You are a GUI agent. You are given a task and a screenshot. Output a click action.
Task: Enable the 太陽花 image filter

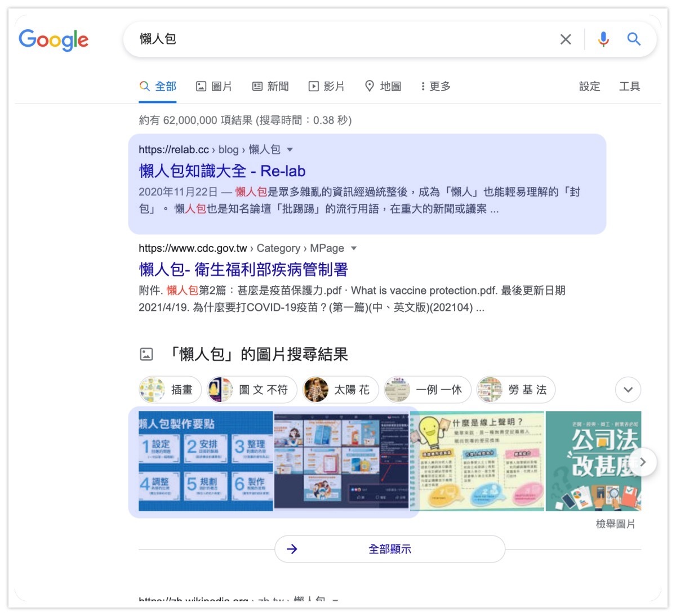340,390
